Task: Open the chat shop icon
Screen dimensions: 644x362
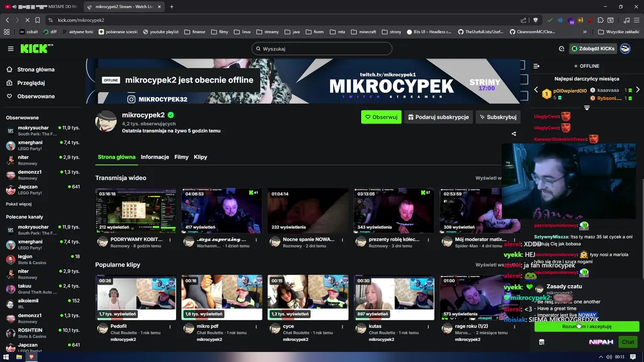Action: 541,342
